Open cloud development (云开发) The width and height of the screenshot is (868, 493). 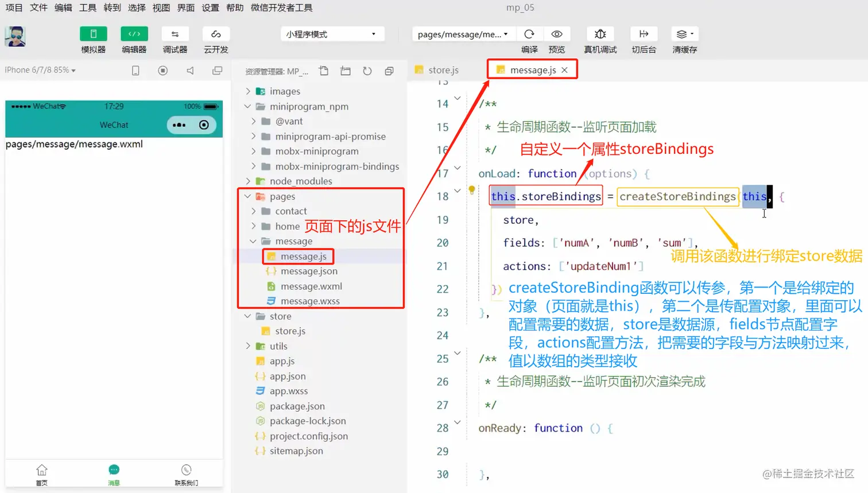tap(216, 34)
